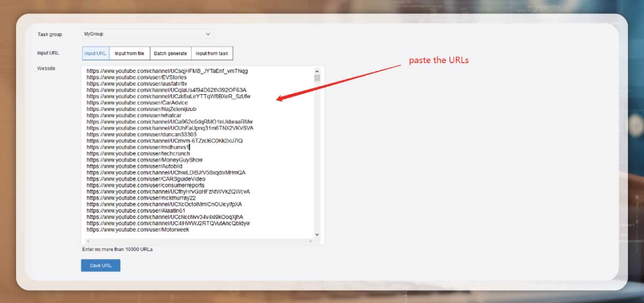644x303 pixels.
Task: Click the URL line ending in user/CarAdvice
Action: (x=137, y=103)
